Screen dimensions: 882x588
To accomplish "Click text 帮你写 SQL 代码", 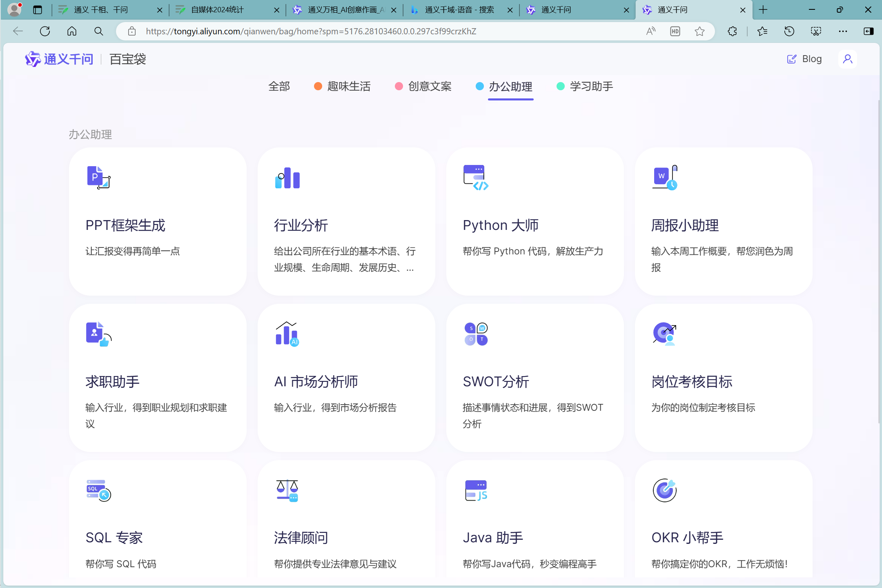I will [121, 564].
